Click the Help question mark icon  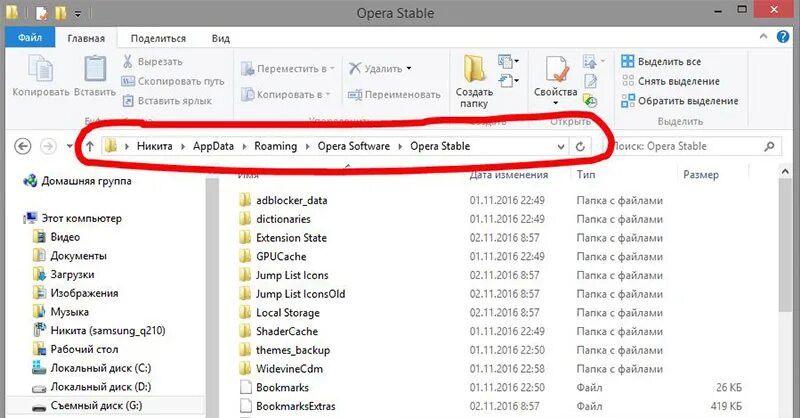(x=783, y=37)
